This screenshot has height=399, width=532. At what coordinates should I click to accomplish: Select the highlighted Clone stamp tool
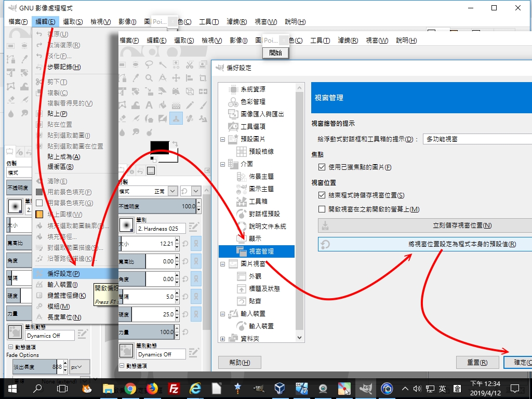point(176,118)
